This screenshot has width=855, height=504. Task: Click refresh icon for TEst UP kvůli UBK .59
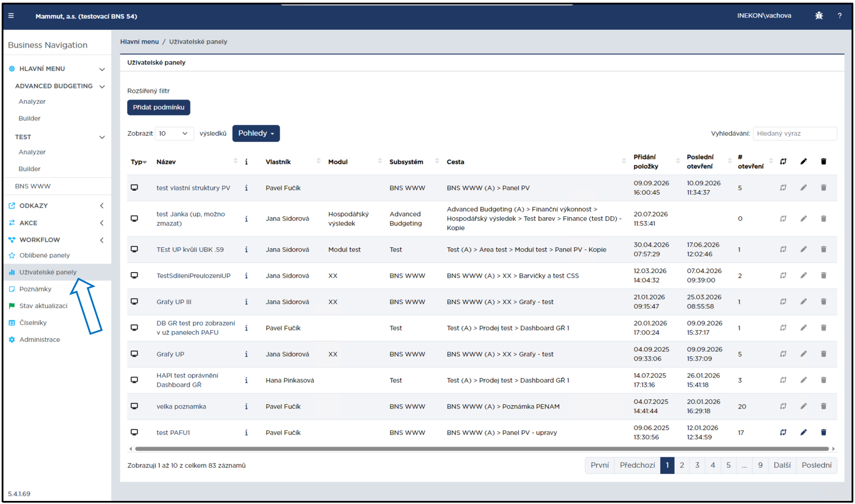click(783, 249)
